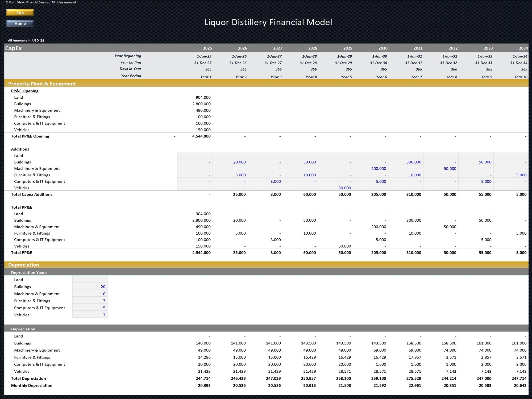Edit Machinery additions 2032 cell 50.000

pyautogui.click(x=441, y=168)
